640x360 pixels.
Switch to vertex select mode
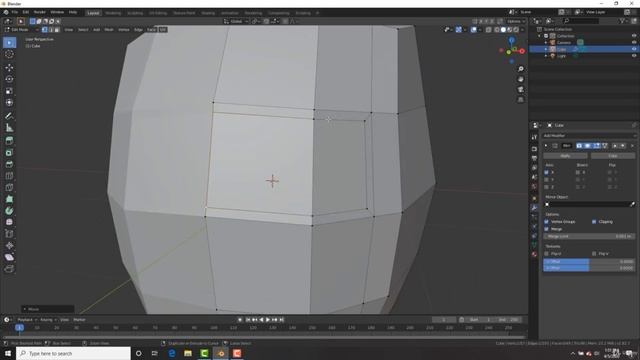(x=44, y=30)
